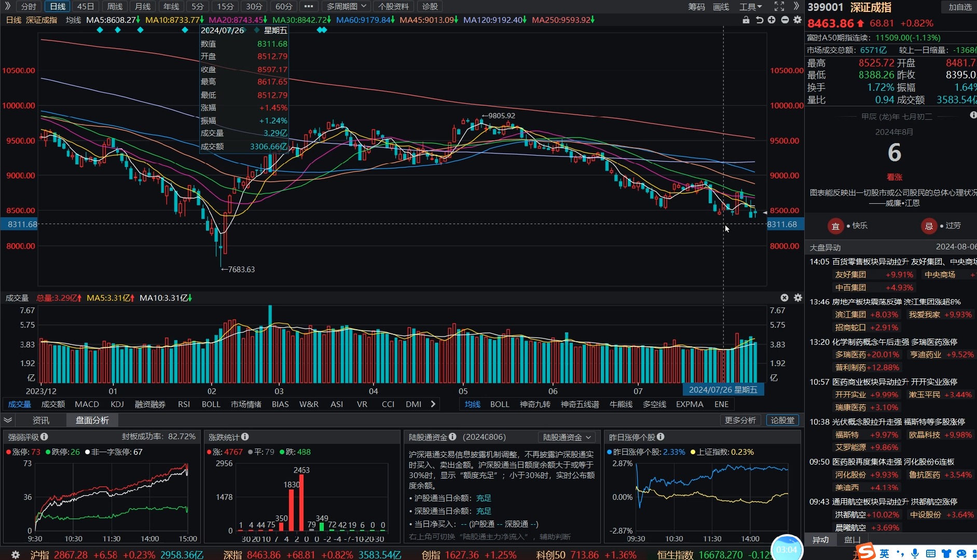
Task: Click the more options ellipsis in period bar
Action: point(309,6)
